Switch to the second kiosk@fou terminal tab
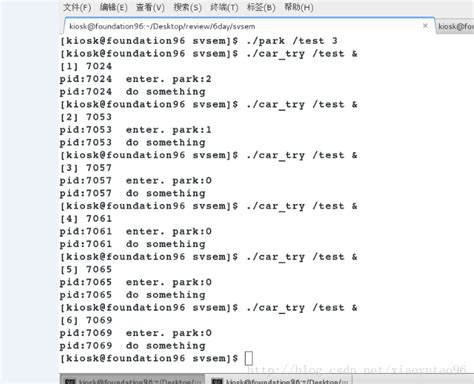 [456, 26]
